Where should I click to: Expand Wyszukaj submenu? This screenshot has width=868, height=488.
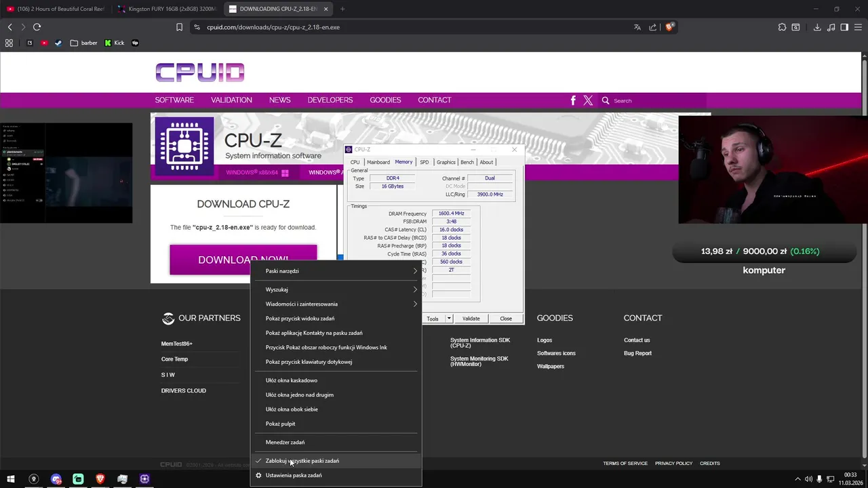coord(336,289)
